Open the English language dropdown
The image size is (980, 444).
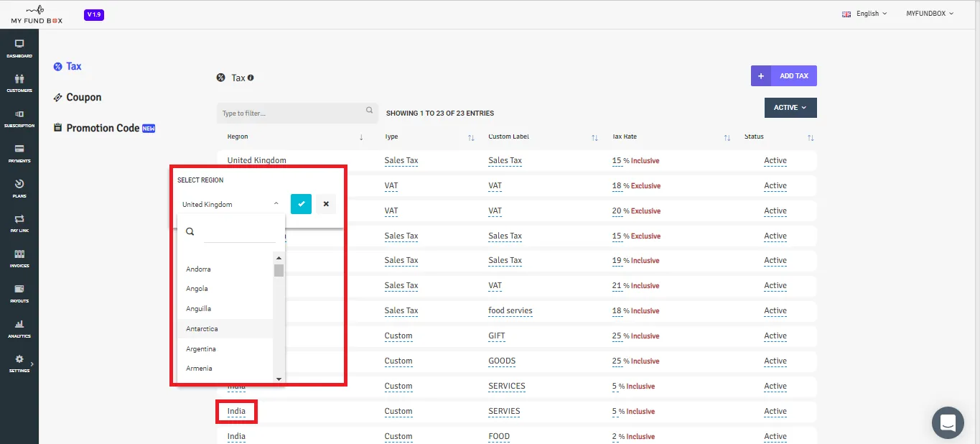tap(864, 14)
